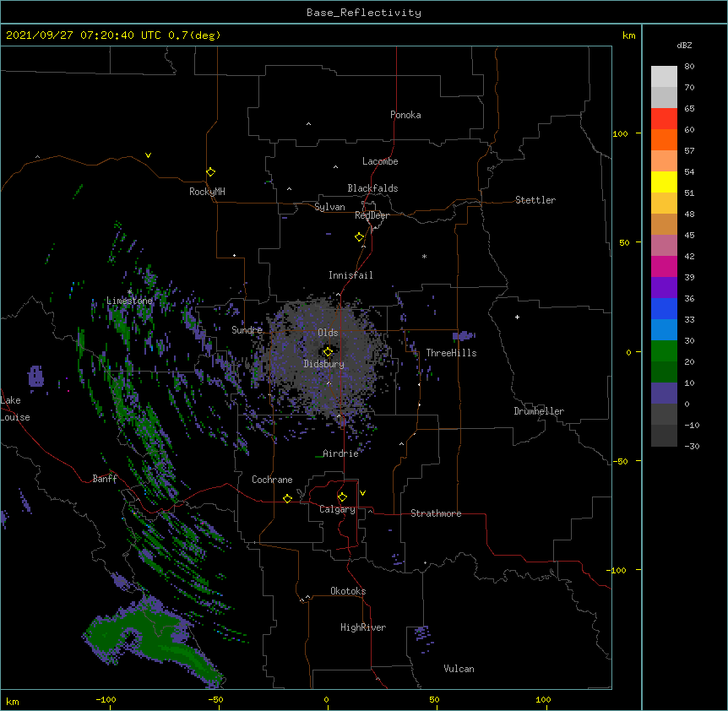Click the Vulcan city label

click(x=459, y=669)
